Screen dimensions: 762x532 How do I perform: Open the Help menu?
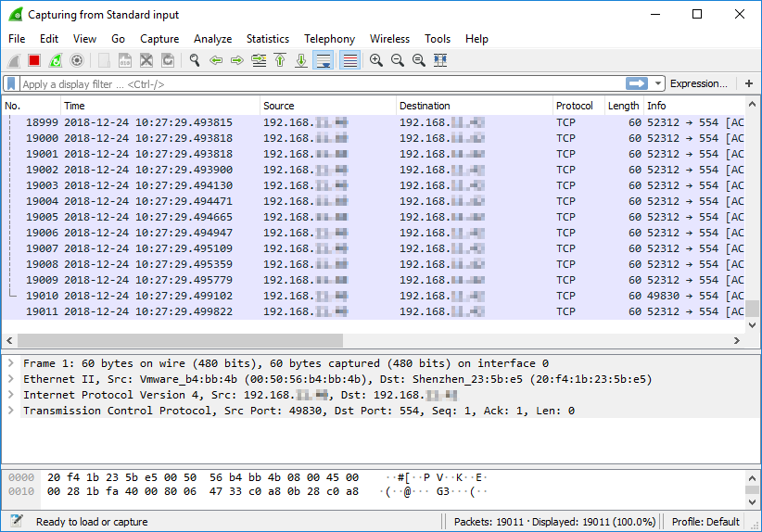point(476,39)
